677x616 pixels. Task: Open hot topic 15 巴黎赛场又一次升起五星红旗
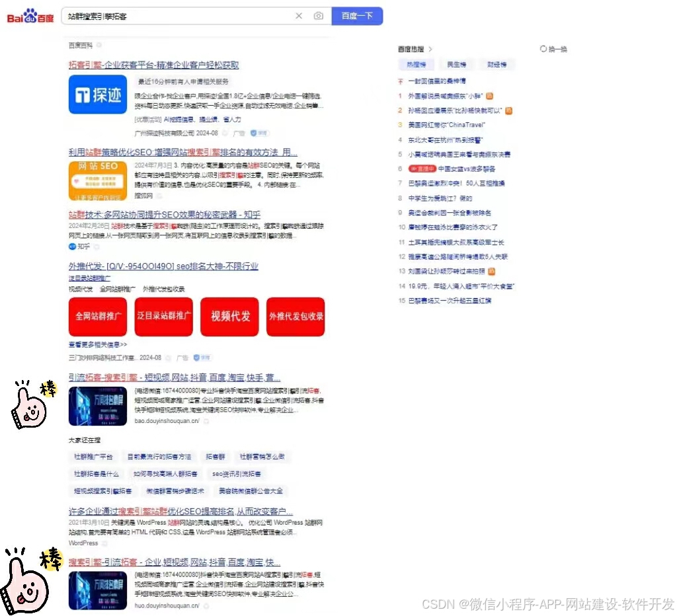coord(450,301)
